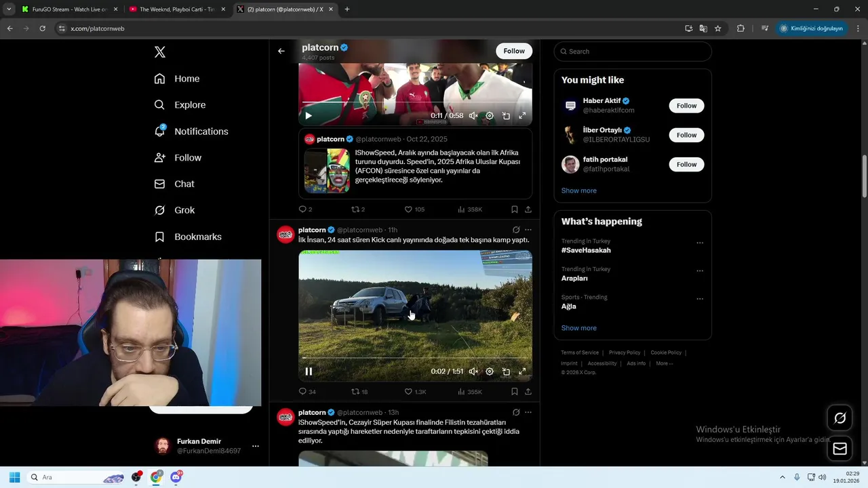Expand the More footer links

pyautogui.click(x=665, y=363)
